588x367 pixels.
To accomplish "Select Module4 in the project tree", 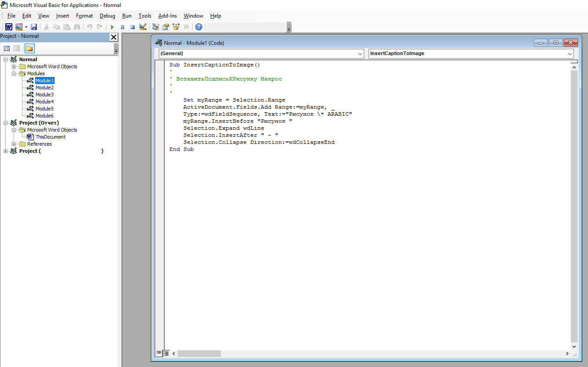I will [45, 102].
